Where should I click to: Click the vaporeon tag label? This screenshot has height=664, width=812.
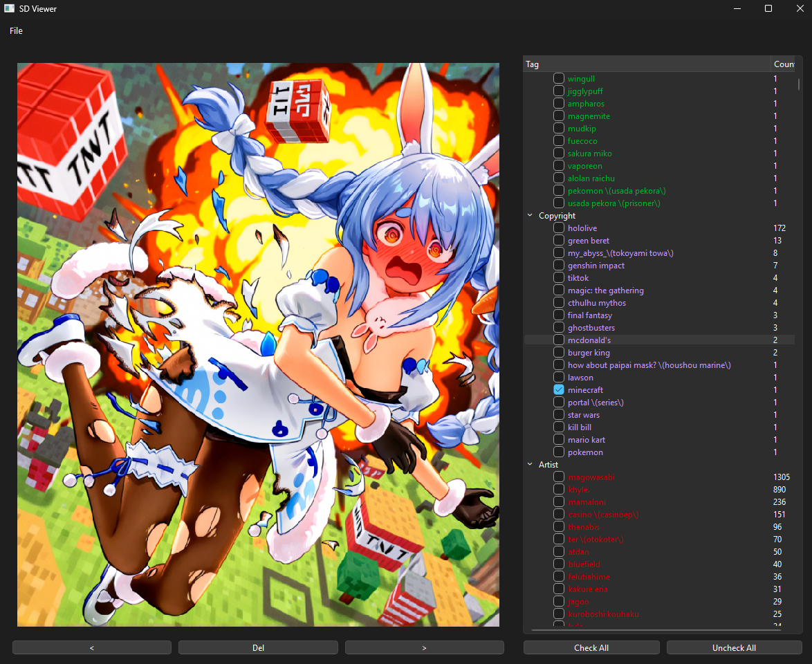click(584, 166)
